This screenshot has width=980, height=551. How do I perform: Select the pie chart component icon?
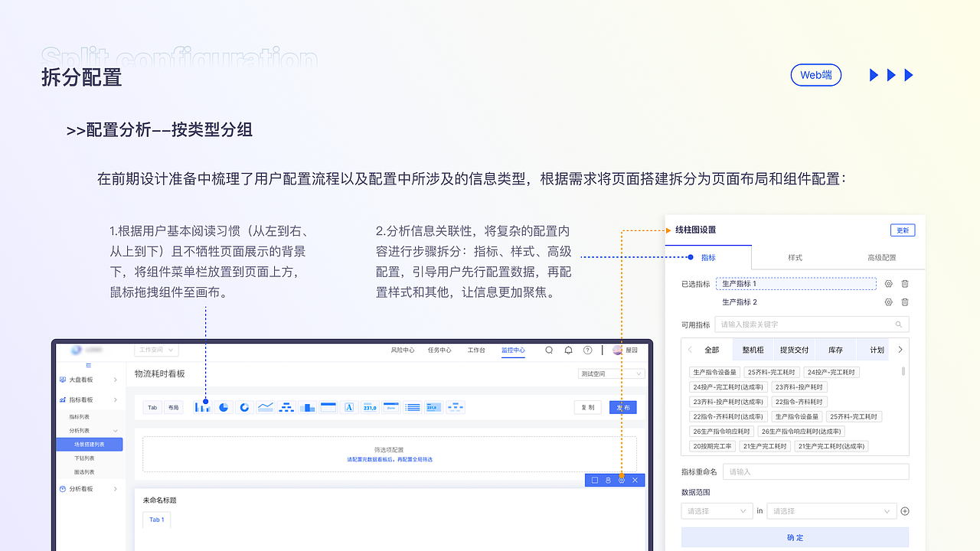[x=224, y=407]
